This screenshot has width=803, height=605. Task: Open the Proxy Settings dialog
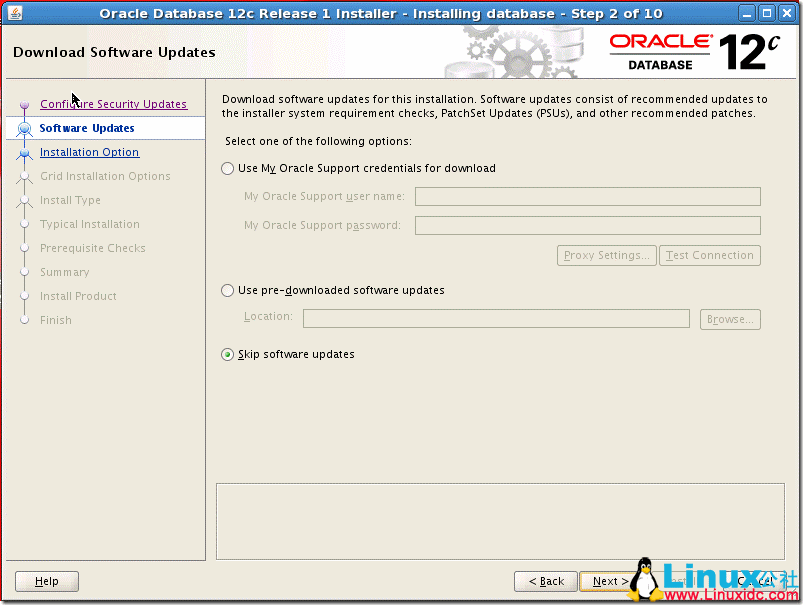(606, 255)
